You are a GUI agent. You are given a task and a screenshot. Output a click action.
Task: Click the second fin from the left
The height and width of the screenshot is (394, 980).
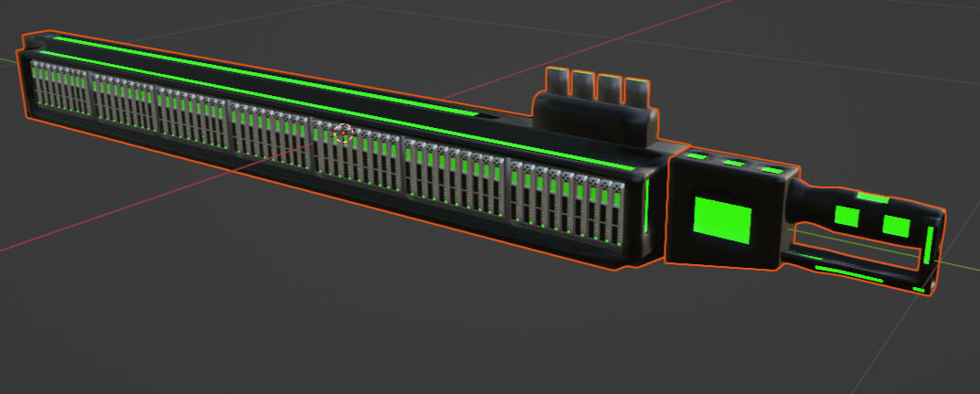click(x=582, y=86)
